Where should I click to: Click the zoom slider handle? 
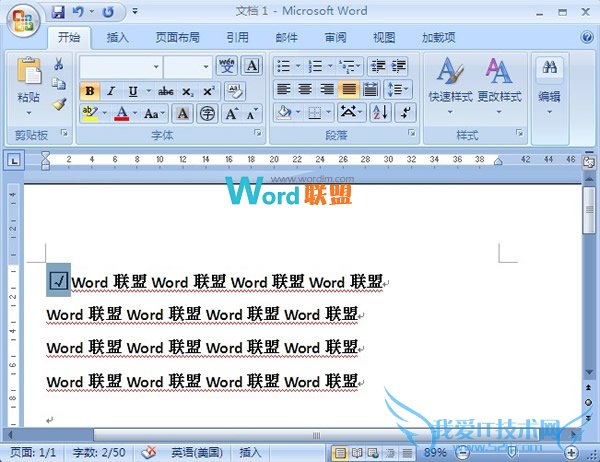512,452
